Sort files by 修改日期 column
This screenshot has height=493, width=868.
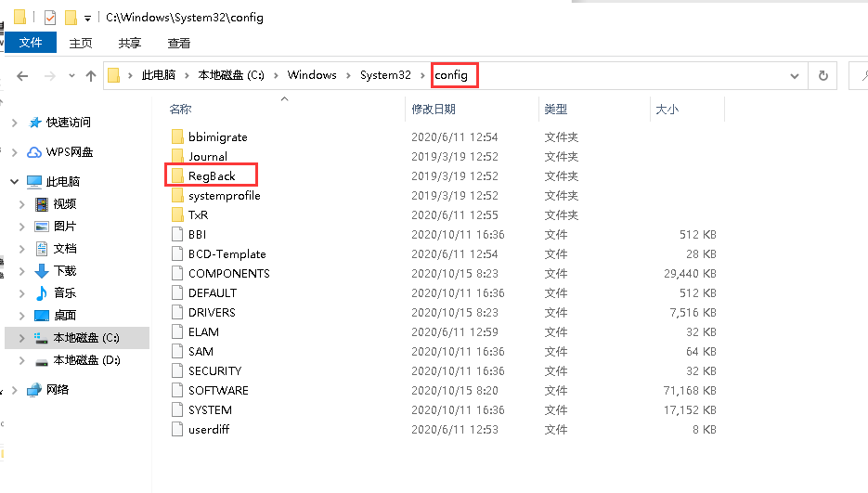[434, 110]
